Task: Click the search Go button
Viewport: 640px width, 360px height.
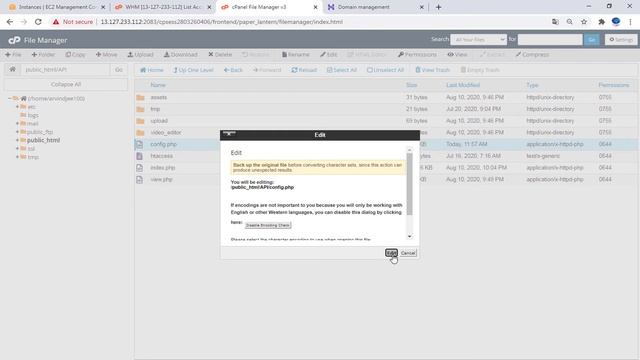Action: click(x=591, y=40)
